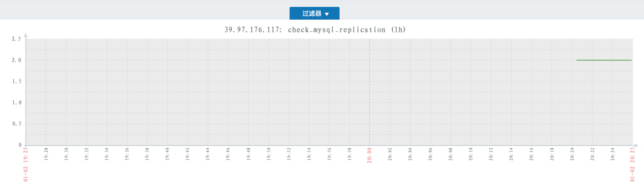Click the 19:40 time axis label
644x184 pixels.
tap(167, 154)
